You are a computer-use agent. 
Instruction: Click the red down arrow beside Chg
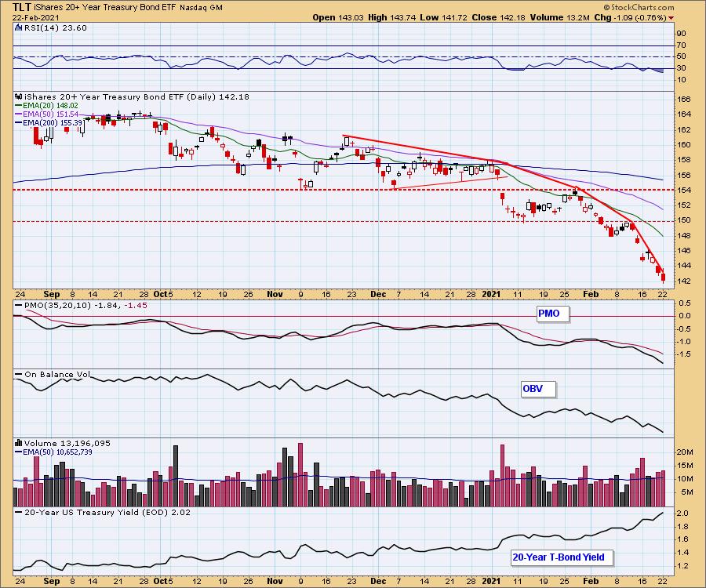(x=671, y=18)
